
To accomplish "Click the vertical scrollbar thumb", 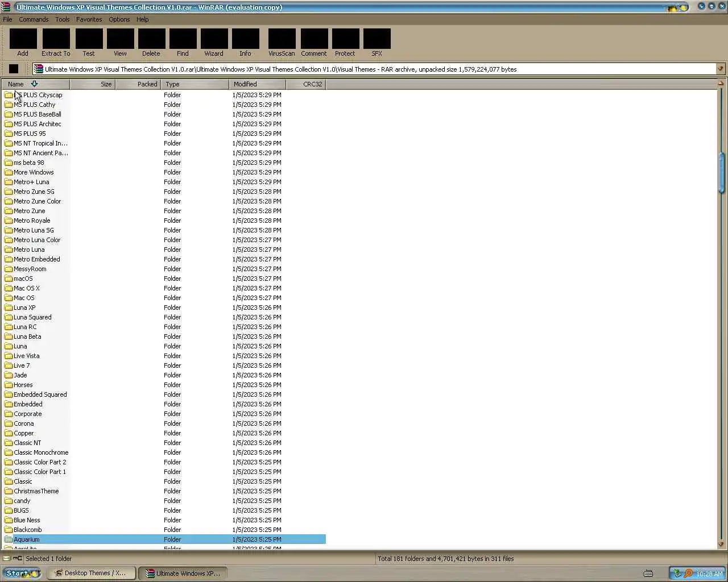I will pos(721,173).
